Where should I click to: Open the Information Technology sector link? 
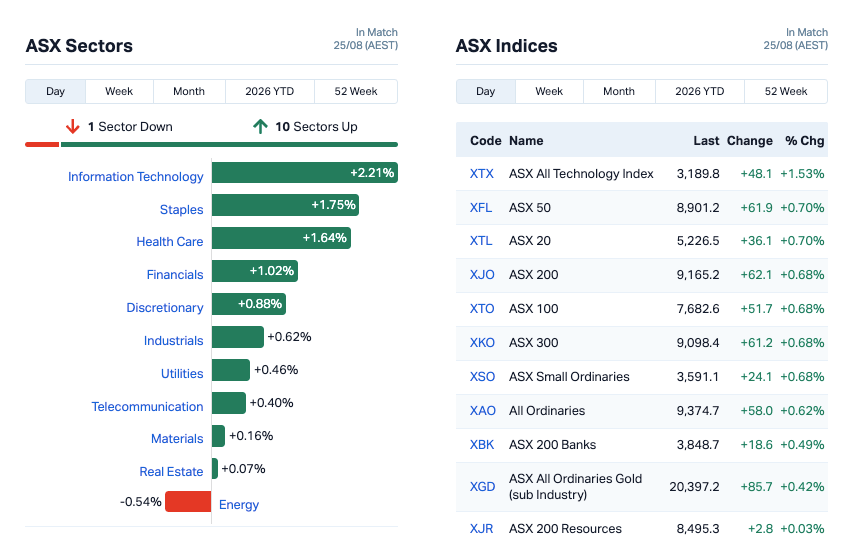tap(135, 176)
